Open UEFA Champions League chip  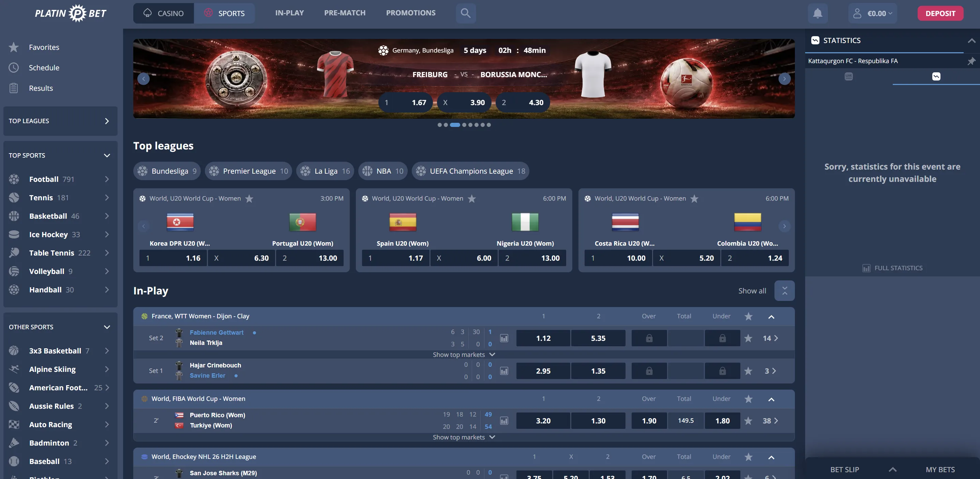[x=471, y=171]
